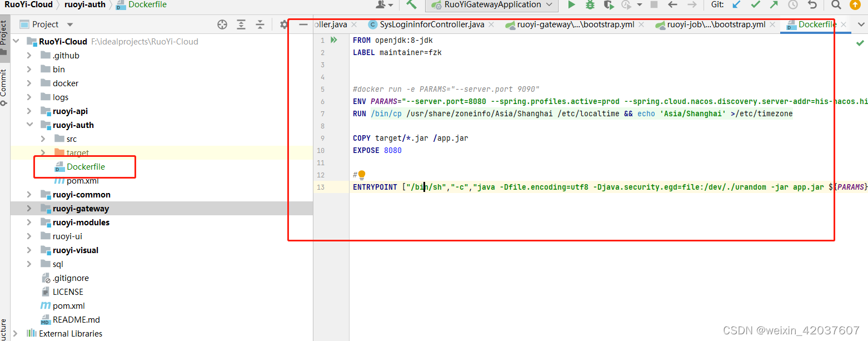Click Expand All icon in Project panel

tap(241, 24)
